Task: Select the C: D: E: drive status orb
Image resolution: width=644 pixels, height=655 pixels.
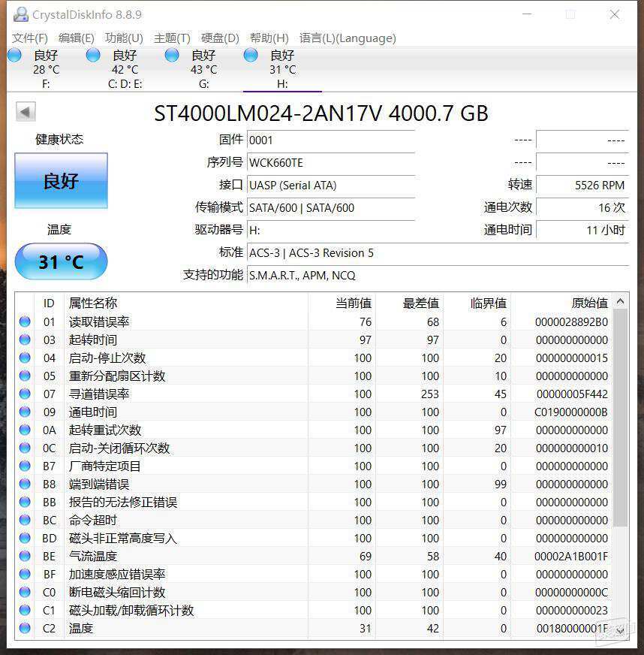Action: coord(93,55)
